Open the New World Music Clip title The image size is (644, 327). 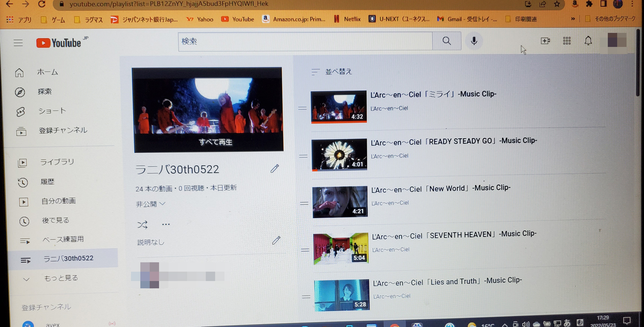(441, 188)
